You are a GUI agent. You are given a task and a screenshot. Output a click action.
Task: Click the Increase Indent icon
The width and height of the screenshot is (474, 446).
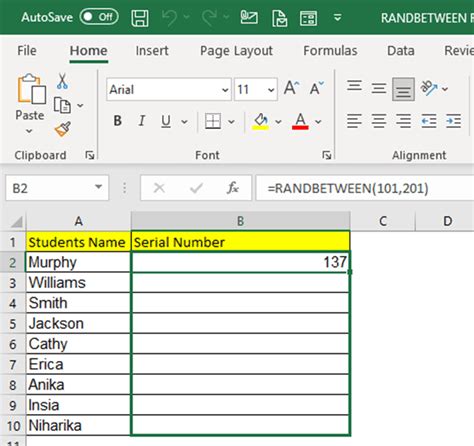(x=454, y=121)
